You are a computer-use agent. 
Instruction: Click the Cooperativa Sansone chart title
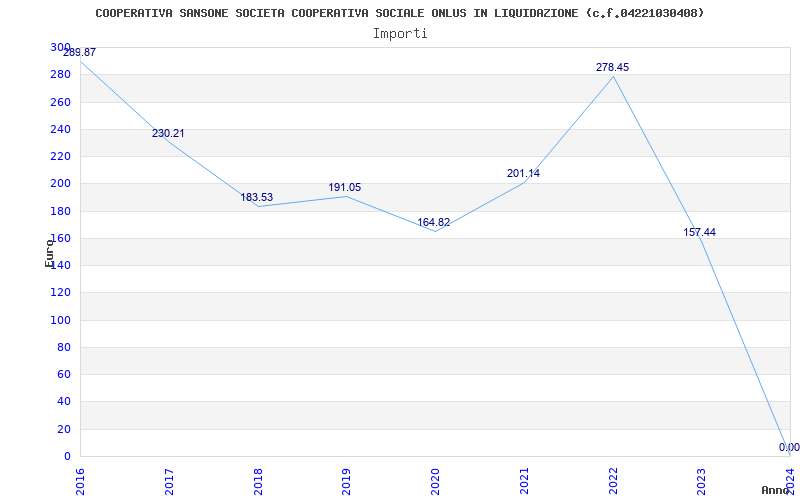(x=399, y=13)
